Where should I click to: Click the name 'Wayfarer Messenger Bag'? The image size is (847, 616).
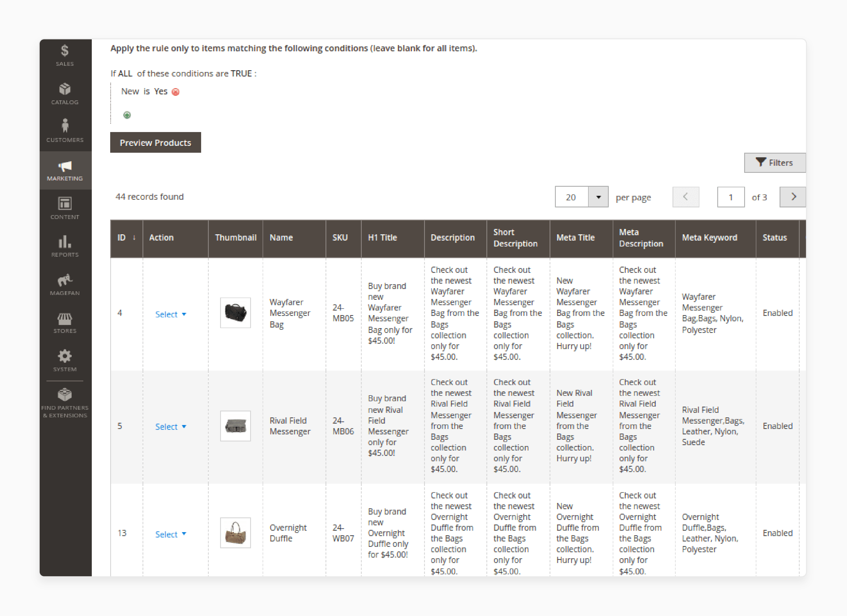click(x=290, y=313)
